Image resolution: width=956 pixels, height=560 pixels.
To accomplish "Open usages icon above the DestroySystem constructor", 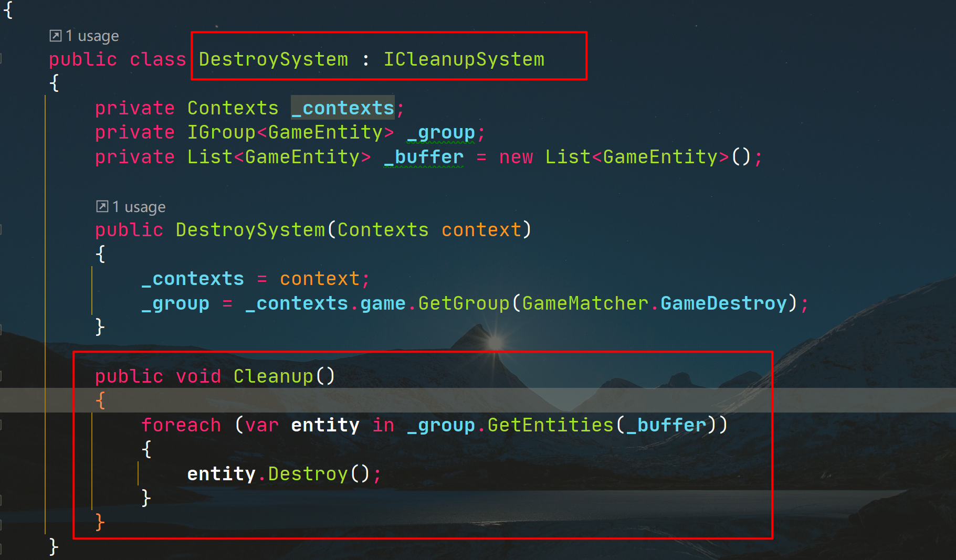I will [x=102, y=206].
